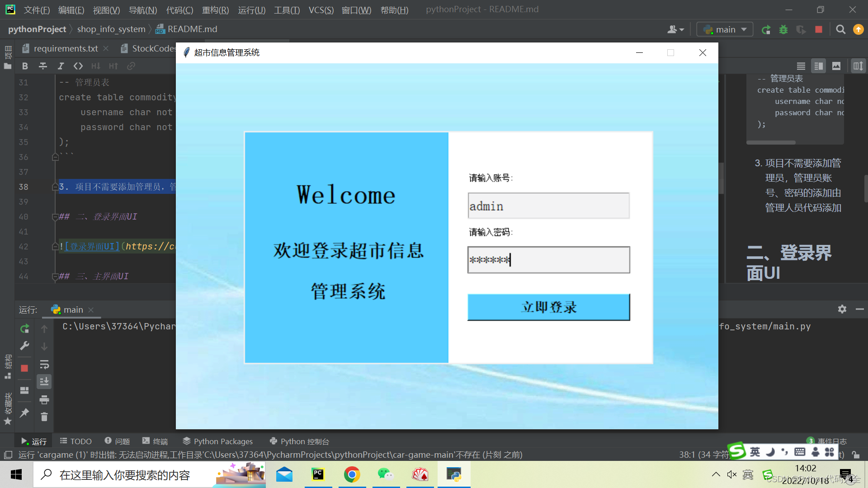Image resolution: width=868 pixels, height=488 pixels.
Task: Click pythonProject in breadcrumb path
Action: (x=37, y=29)
